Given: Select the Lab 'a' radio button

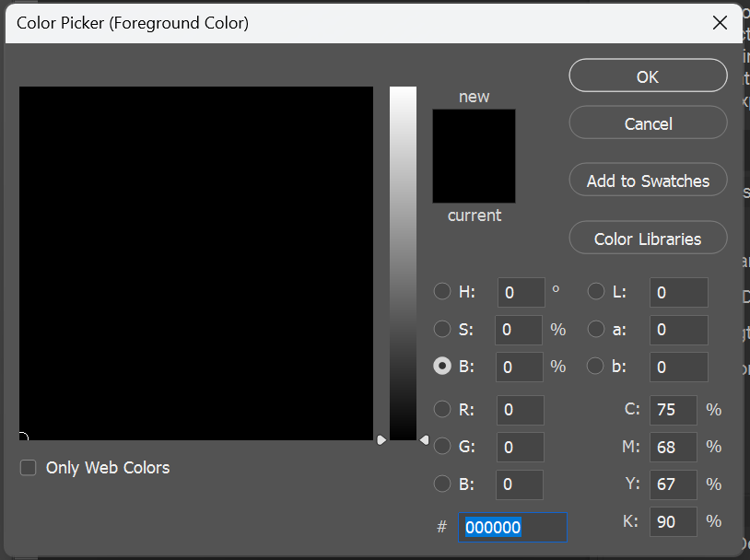Looking at the screenshot, I should tap(596, 329).
